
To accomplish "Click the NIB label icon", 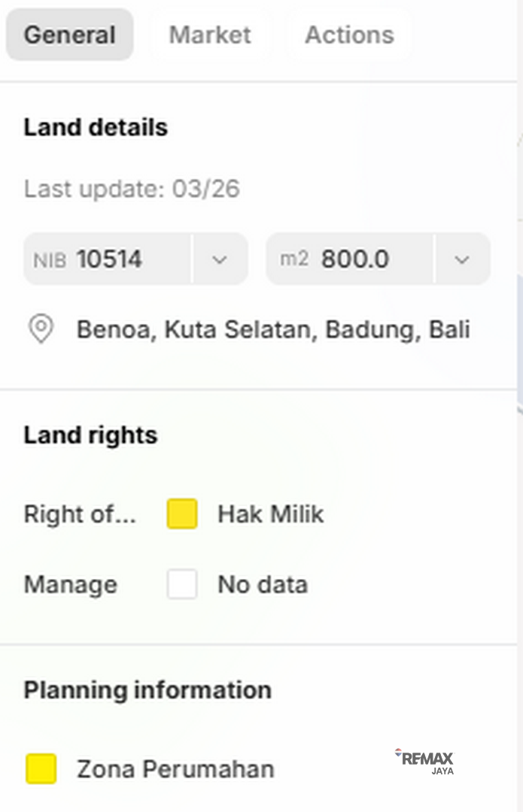I will coord(50,260).
